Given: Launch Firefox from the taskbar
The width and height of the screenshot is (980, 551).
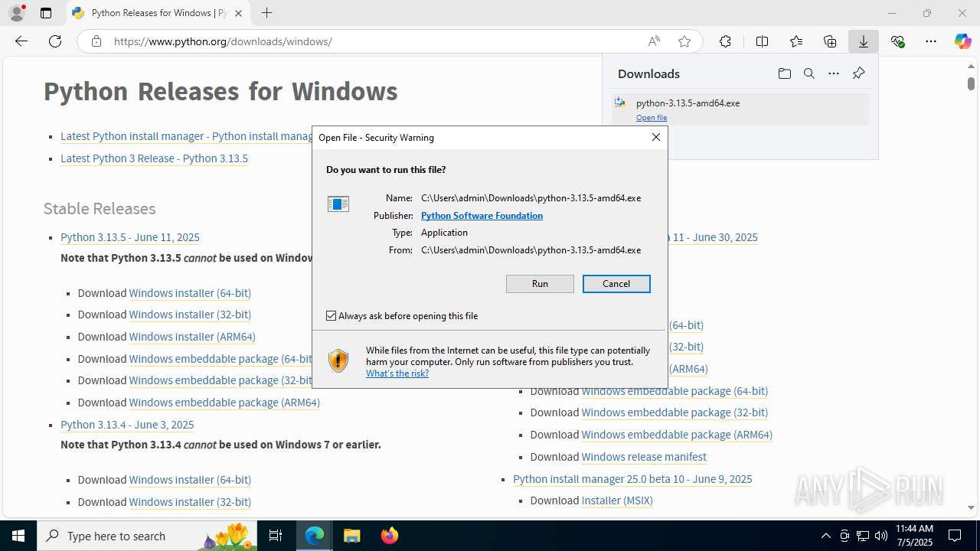Looking at the screenshot, I should point(389,536).
